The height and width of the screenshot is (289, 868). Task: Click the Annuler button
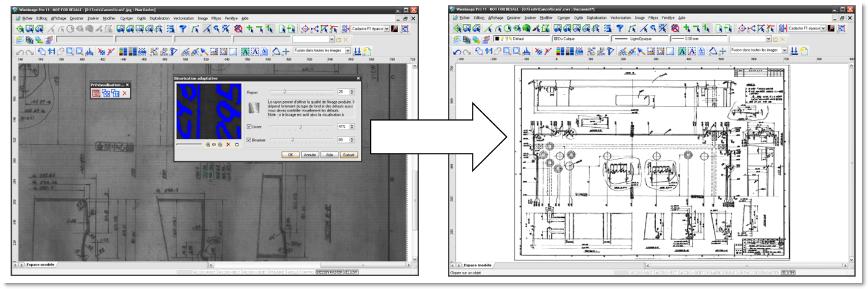[x=310, y=155]
